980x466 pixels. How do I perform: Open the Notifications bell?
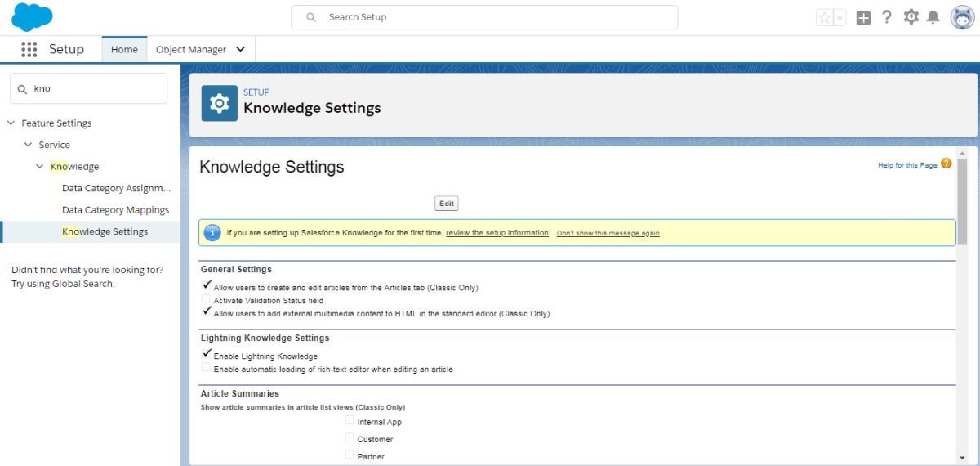pyautogui.click(x=933, y=17)
